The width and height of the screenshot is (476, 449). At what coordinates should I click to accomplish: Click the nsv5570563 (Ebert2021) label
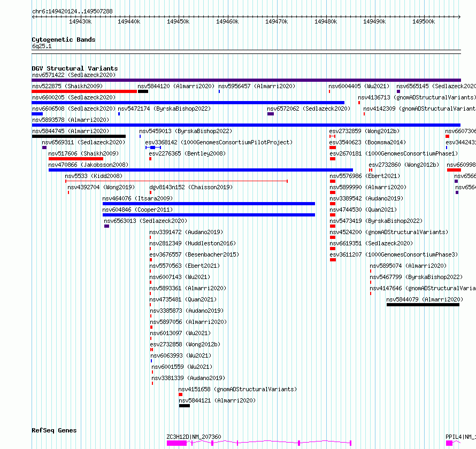(185, 266)
